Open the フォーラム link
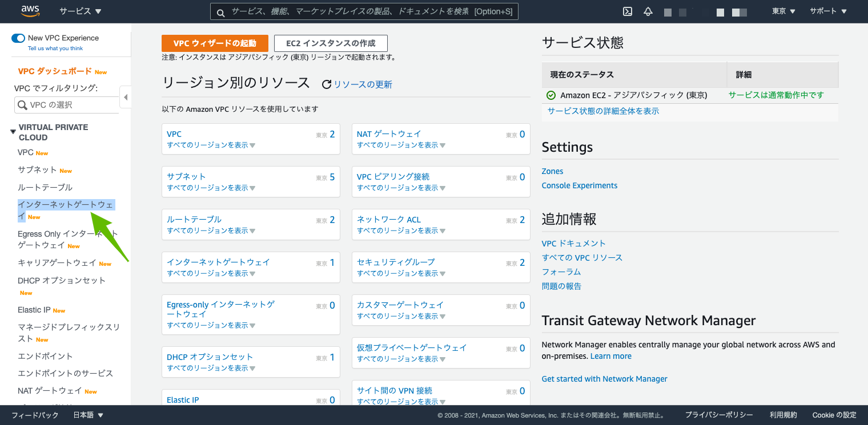The height and width of the screenshot is (425, 868). 561,272
